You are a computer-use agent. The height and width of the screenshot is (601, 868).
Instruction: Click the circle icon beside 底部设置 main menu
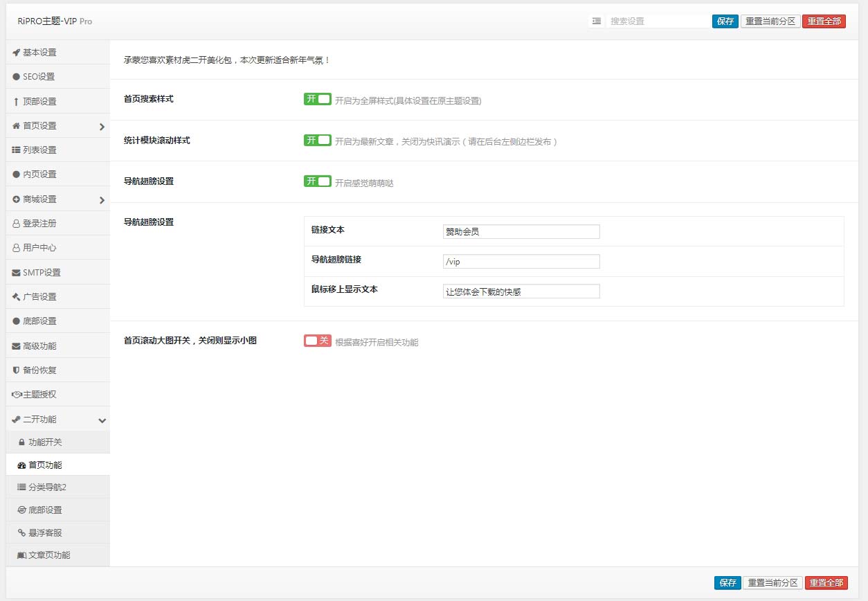(x=16, y=321)
